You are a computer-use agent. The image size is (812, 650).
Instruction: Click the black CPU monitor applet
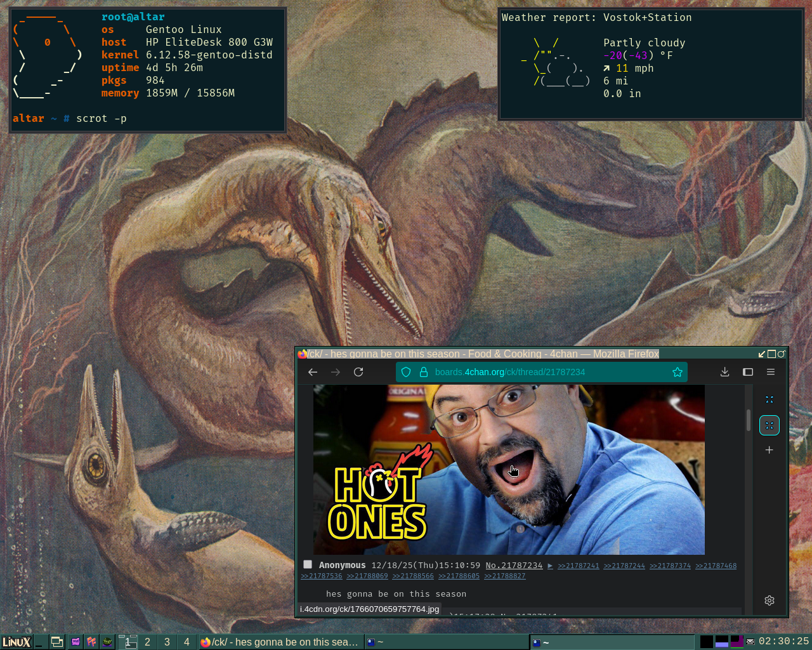(707, 642)
